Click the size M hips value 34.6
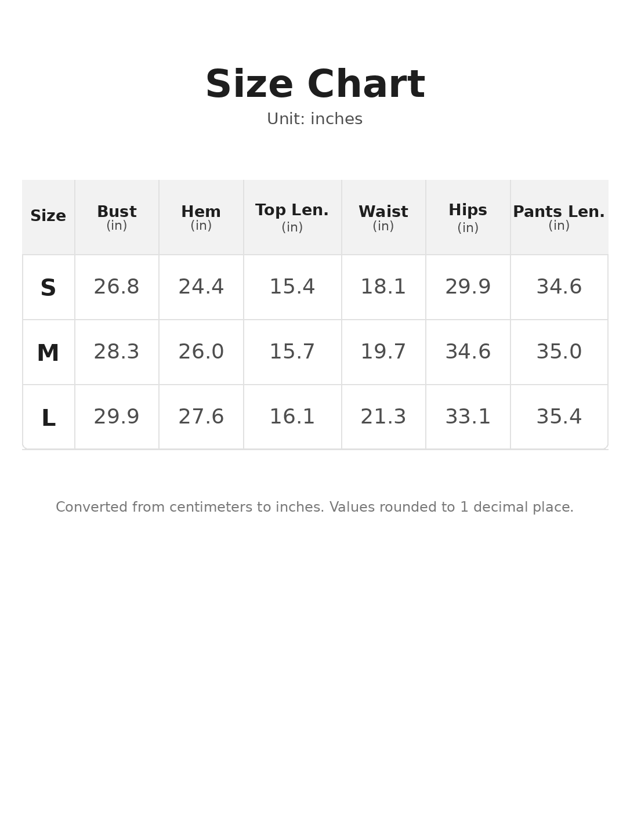The image size is (630, 840). coord(468,352)
